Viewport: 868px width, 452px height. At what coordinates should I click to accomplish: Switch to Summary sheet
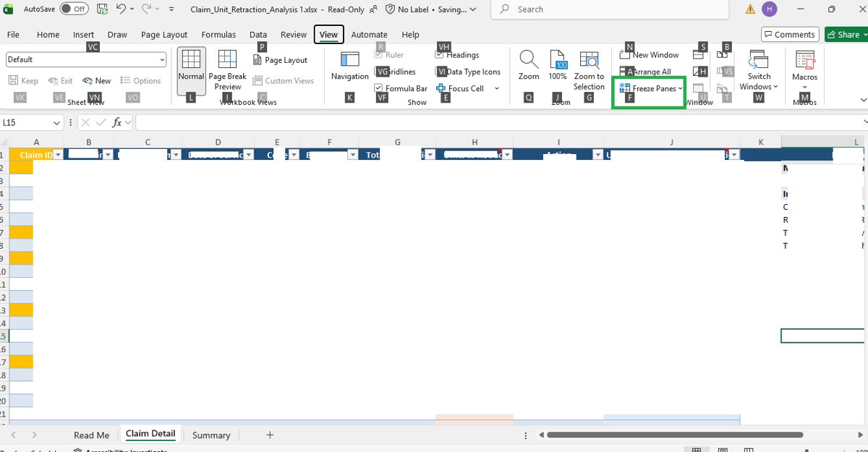coord(211,435)
